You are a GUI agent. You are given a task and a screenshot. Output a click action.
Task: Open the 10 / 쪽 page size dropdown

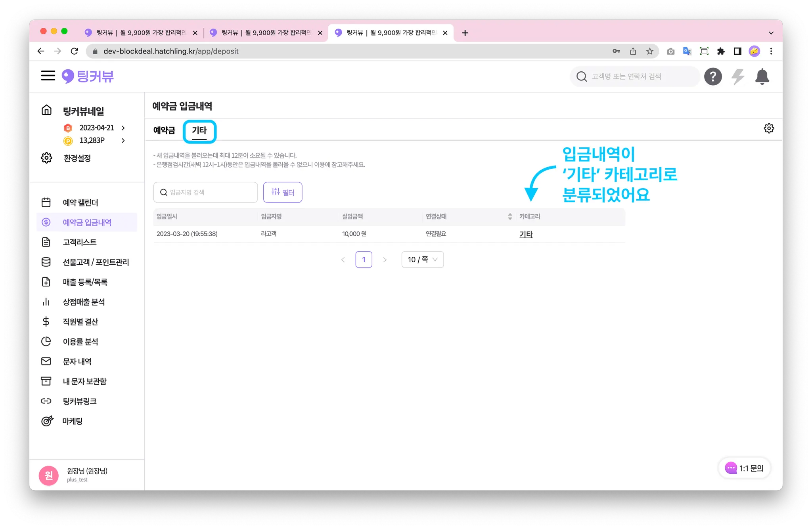coord(422,260)
